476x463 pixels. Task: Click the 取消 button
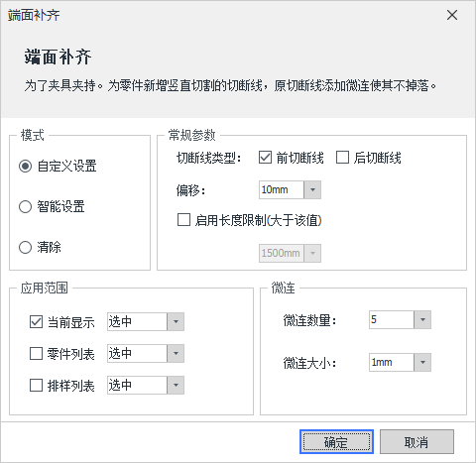(x=416, y=442)
